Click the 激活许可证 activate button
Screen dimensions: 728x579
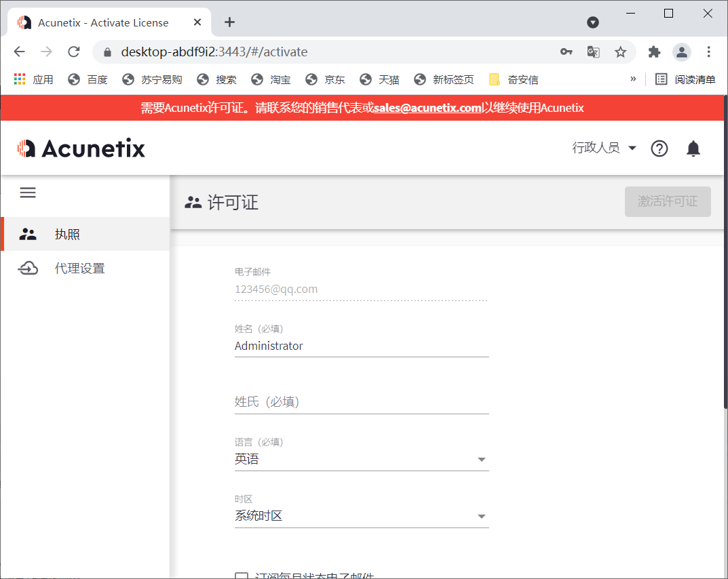pos(668,201)
